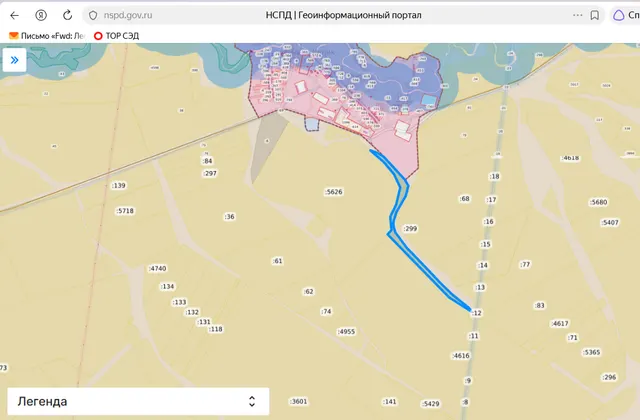Select parcel label :16
Image resolution: width=640 pixels, height=420 pixels.
tap(489, 222)
